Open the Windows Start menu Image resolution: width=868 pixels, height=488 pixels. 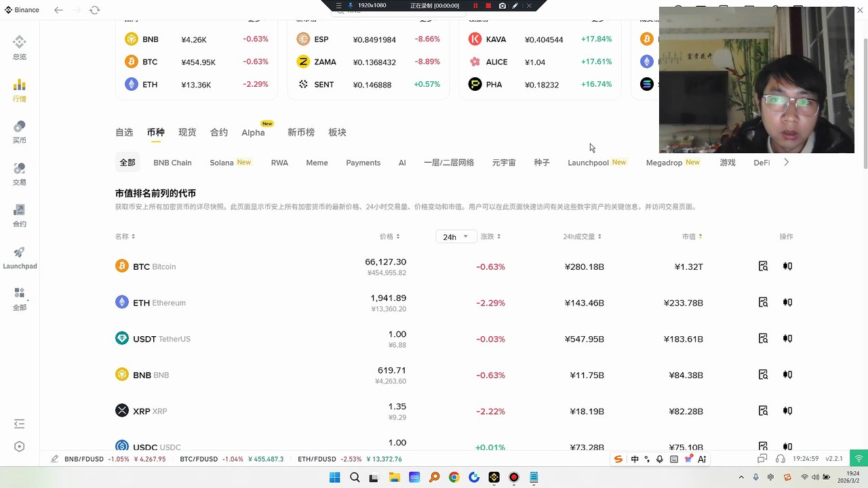(334, 477)
